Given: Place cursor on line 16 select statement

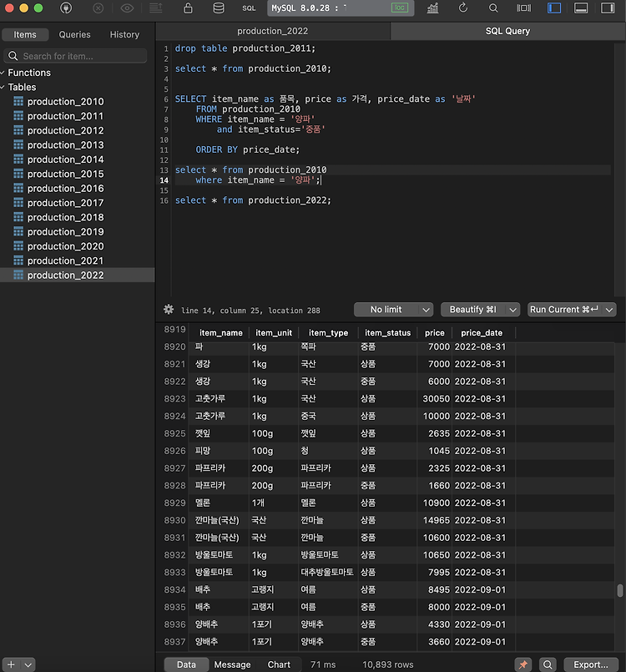Looking at the screenshot, I should click(253, 200).
